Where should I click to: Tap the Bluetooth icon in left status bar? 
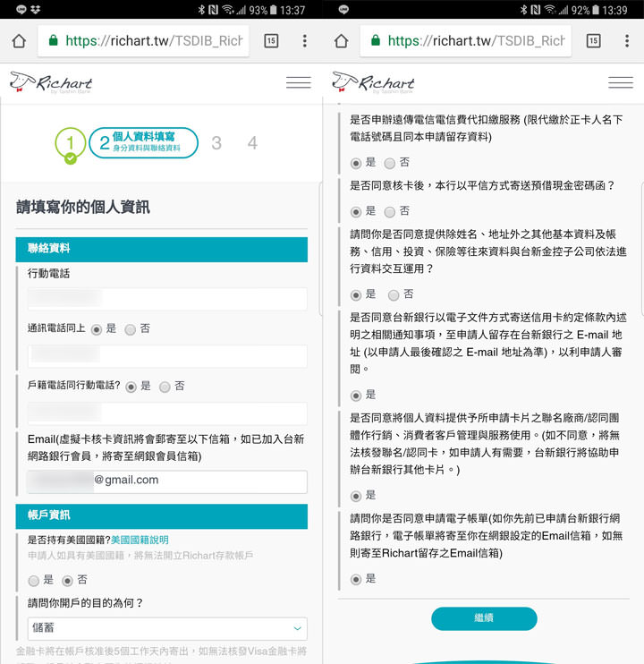pyautogui.click(x=201, y=9)
